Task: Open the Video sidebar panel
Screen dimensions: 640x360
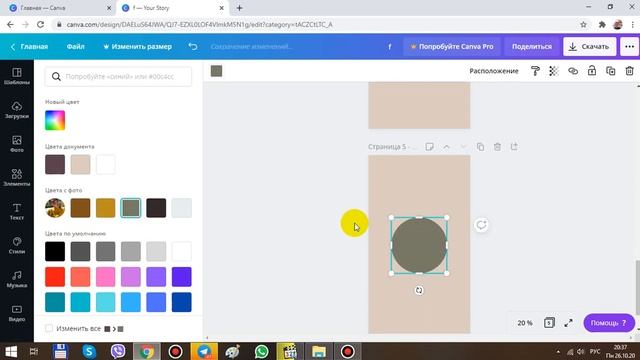Action: pyautogui.click(x=17, y=313)
